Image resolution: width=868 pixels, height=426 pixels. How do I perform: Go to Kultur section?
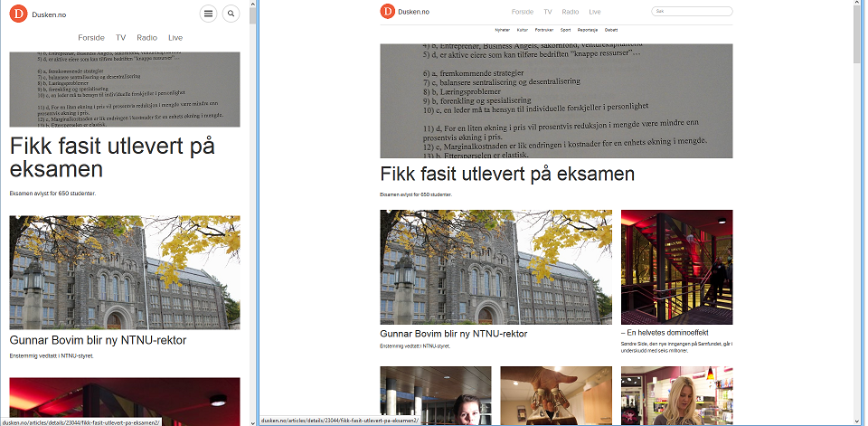522,30
